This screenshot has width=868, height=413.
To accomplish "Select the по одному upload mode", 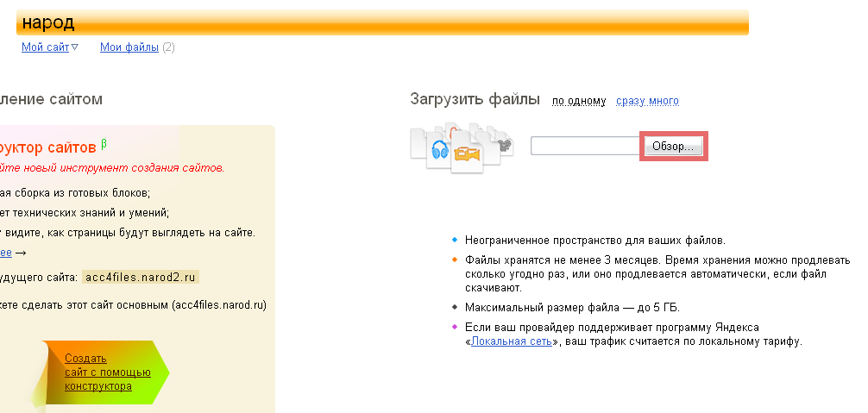I will point(579,101).
